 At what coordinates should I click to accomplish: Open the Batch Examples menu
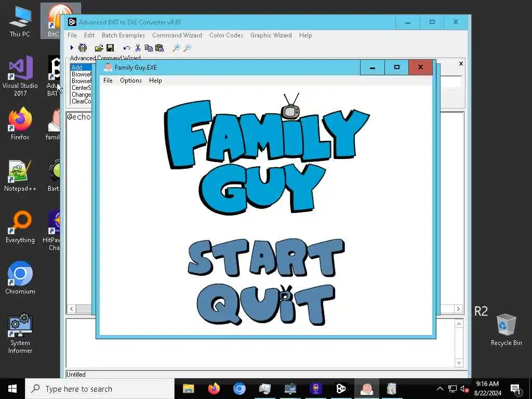[x=123, y=35]
